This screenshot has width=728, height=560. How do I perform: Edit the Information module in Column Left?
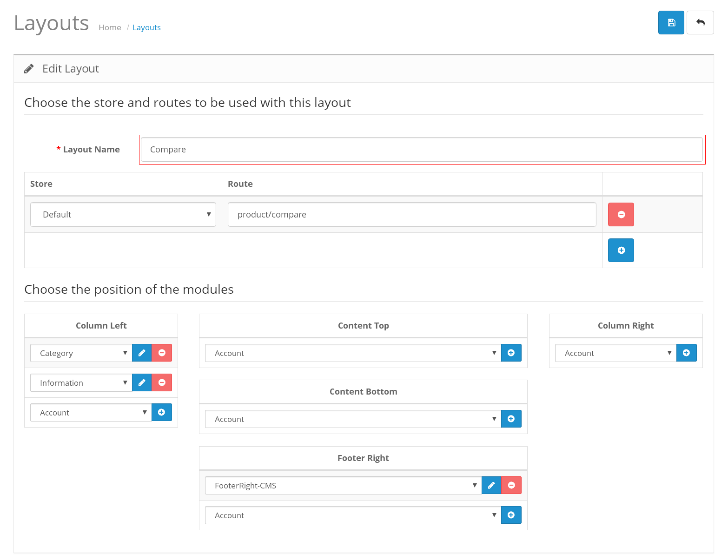pos(142,382)
